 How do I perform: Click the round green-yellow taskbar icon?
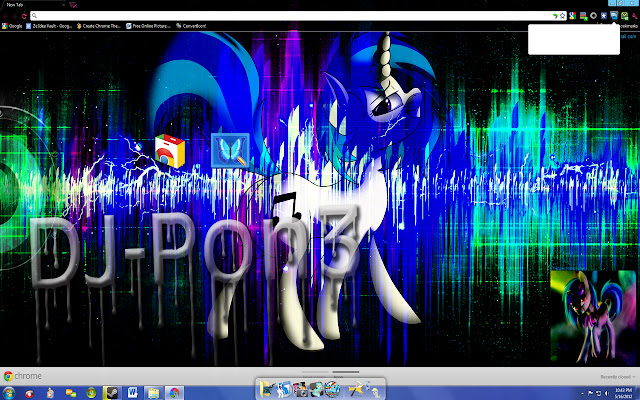pyautogui.click(x=91, y=393)
